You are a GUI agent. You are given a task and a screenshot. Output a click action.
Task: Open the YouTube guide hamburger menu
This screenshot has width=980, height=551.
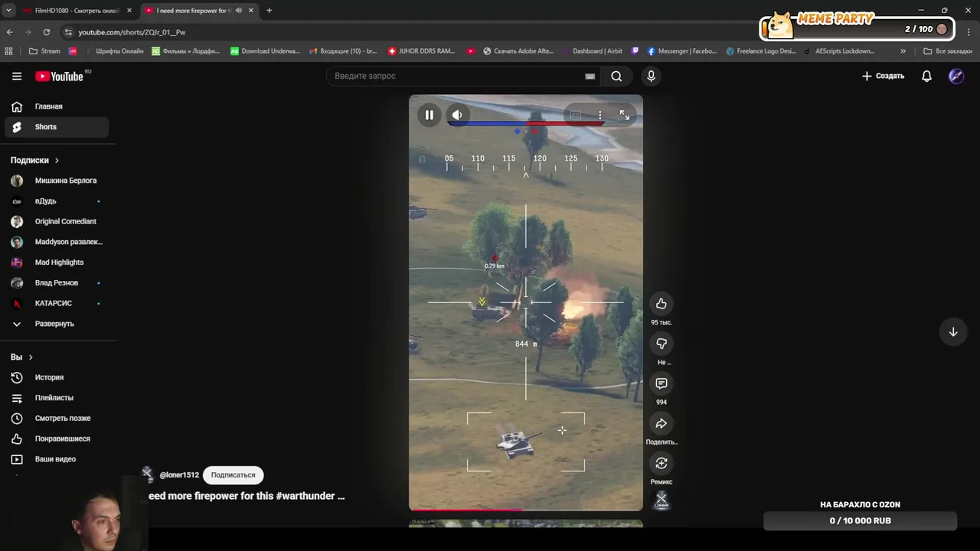(x=17, y=76)
